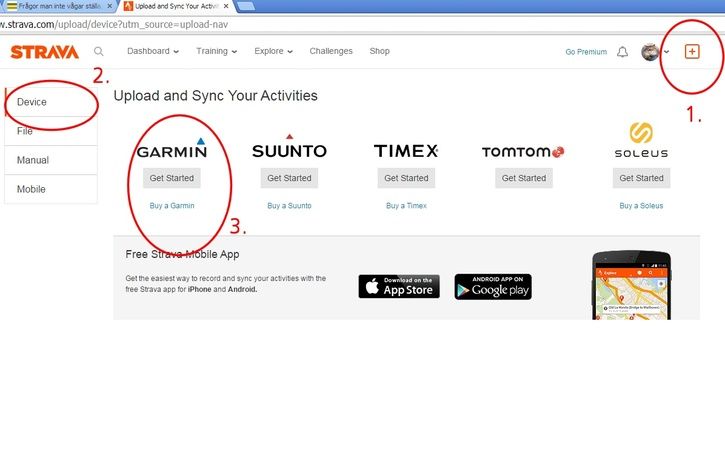Screen dimensions: 725x456
Task: Click the Go Premium link
Action: coord(586,52)
